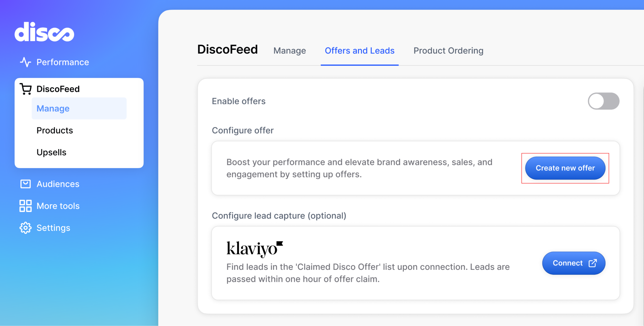Image resolution: width=644 pixels, height=326 pixels.
Task: Click the Performance pulse icon
Action: coord(25,62)
